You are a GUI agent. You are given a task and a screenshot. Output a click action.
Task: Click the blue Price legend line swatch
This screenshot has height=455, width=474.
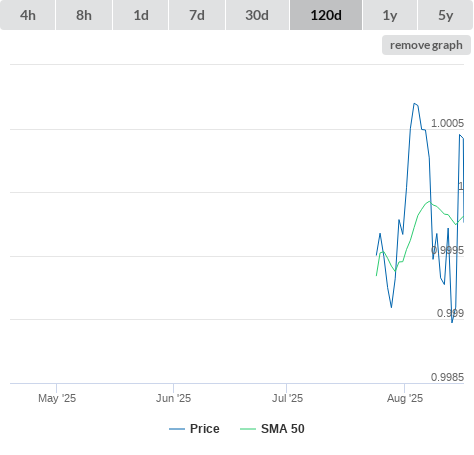pos(177,429)
